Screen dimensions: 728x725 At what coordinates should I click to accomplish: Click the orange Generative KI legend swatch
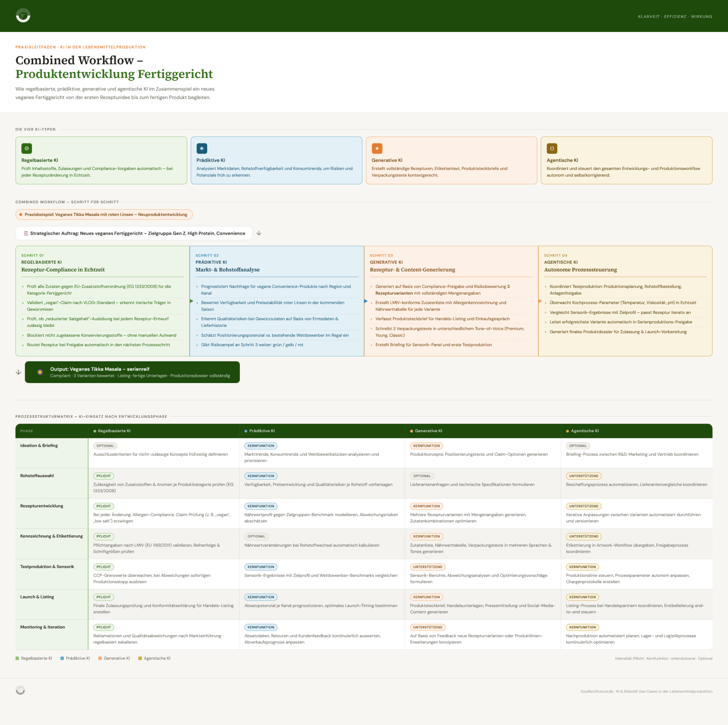pyautogui.click(x=100, y=658)
